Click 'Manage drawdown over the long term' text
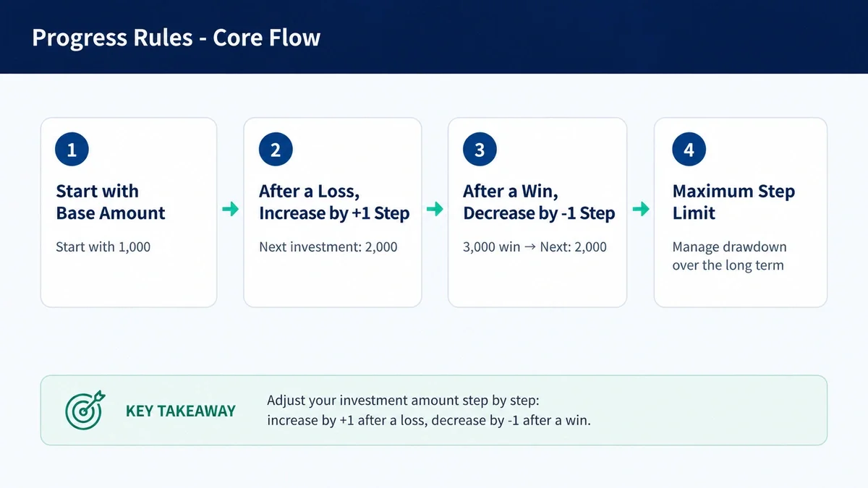Screen dimensions: 868x488 click(729, 256)
